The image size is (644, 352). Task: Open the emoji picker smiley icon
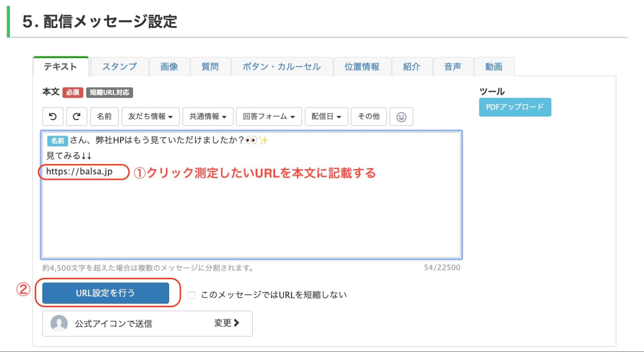402,117
